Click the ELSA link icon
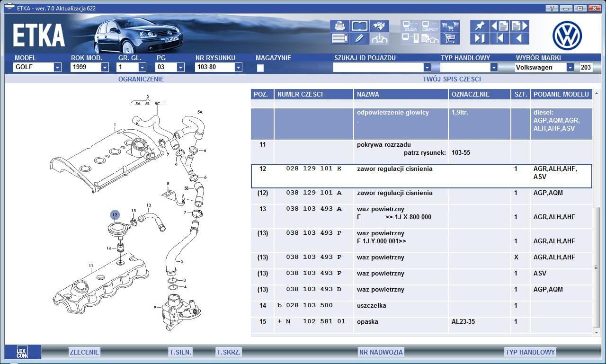Image resolution: width=606 pixels, height=364 pixels. 410,26
